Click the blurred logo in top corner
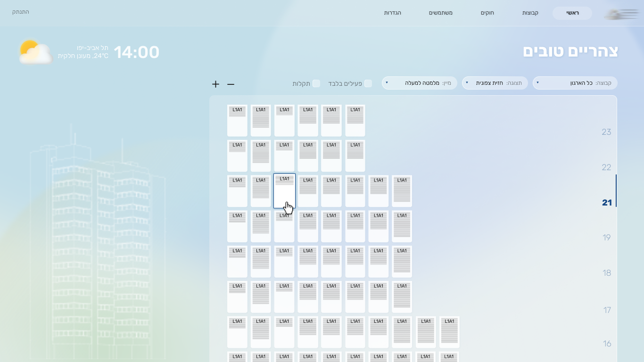Image resolution: width=644 pixels, height=362 pixels. (x=622, y=15)
